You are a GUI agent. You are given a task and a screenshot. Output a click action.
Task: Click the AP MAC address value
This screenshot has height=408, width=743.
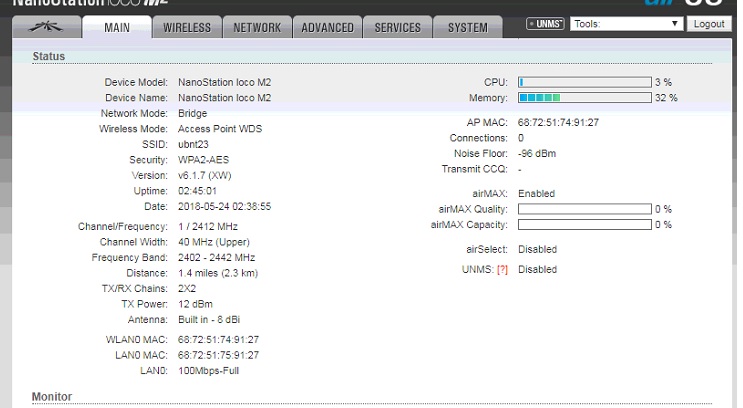(x=558, y=123)
